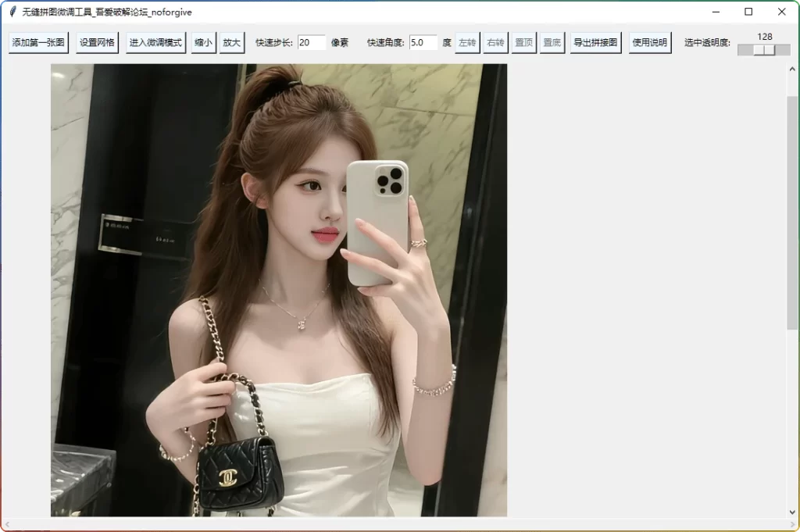Image resolution: width=800 pixels, height=532 pixels.
Task: Open the 设置网格 grid settings
Action: (97, 43)
